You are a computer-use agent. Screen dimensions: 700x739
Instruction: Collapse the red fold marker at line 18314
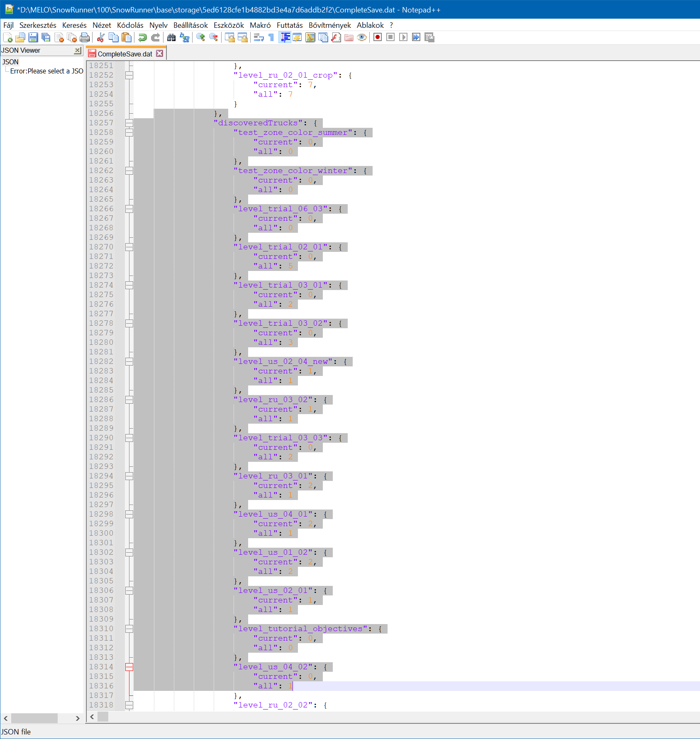coord(129,667)
